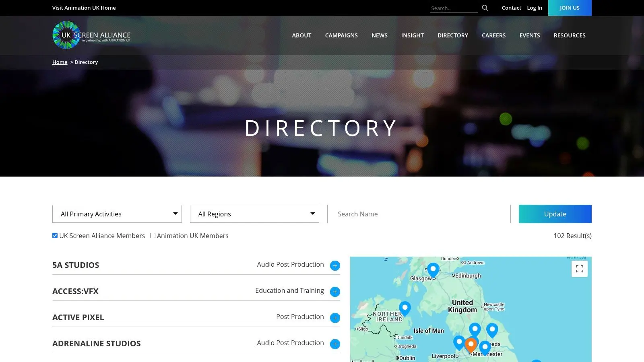This screenshot has width=644, height=362.
Task: Expand the ACCESS:VFX listing details
Action: coord(335,292)
